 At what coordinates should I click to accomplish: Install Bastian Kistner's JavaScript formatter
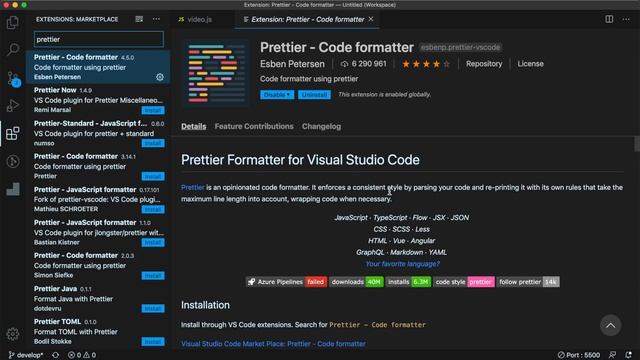153,242
